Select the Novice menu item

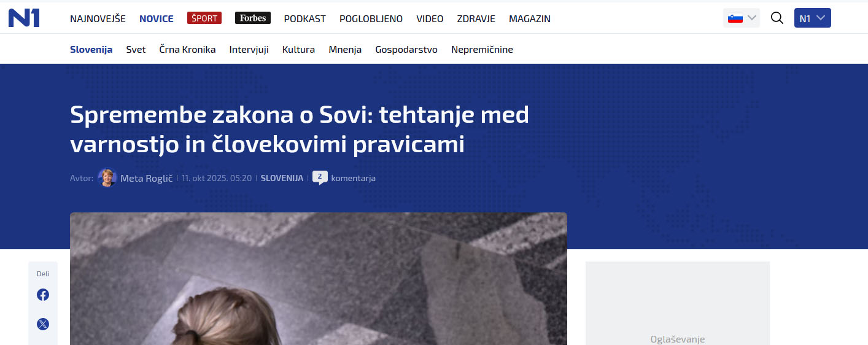(x=157, y=18)
